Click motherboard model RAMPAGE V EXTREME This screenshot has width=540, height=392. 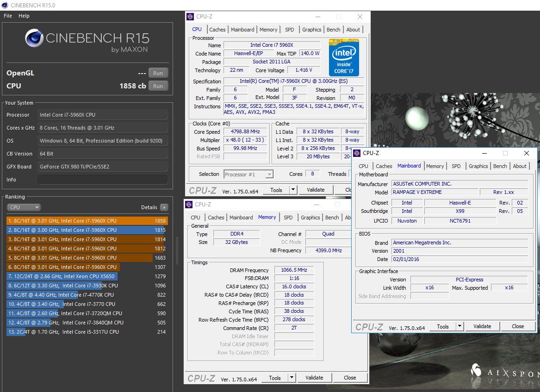pos(435,192)
